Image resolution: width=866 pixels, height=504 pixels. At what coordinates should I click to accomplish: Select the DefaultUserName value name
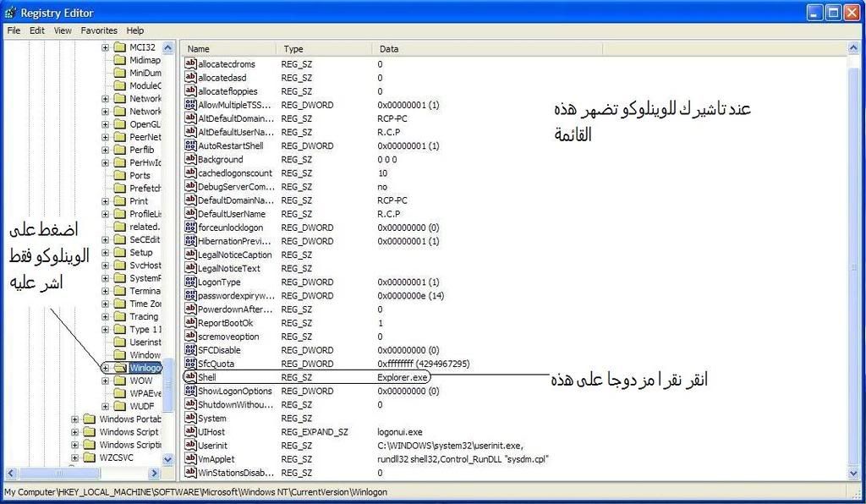(x=232, y=214)
